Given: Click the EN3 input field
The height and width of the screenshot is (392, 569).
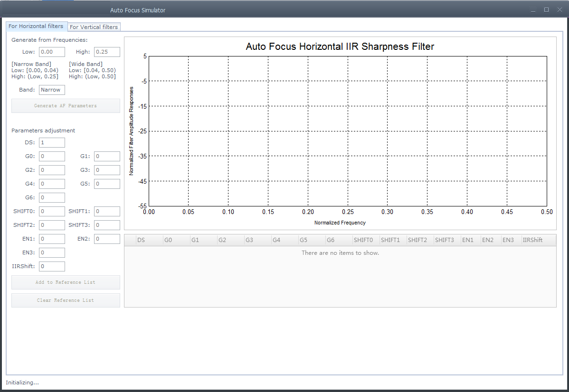Looking at the screenshot, I should click(52, 253).
